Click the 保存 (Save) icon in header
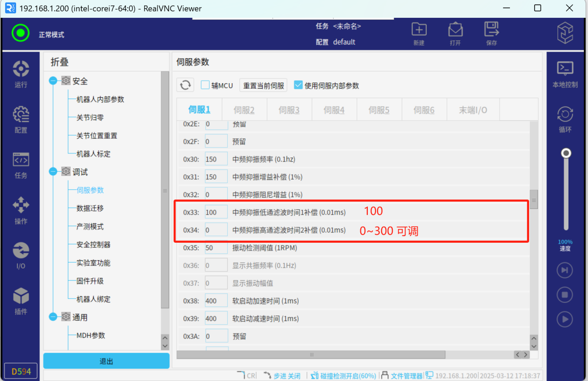This screenshot has height=381, width=588. [x=491, y=31]
